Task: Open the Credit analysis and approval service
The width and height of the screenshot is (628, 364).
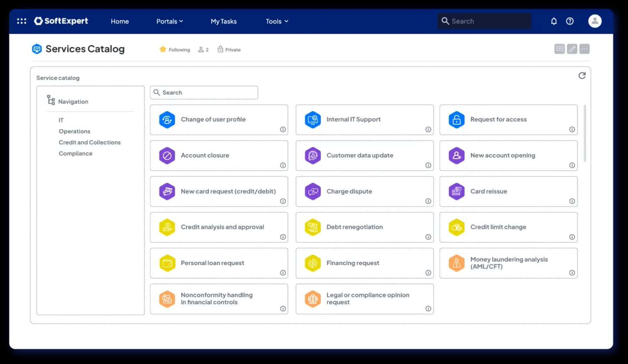Action: pyautogui.click(x=219, y=227)
